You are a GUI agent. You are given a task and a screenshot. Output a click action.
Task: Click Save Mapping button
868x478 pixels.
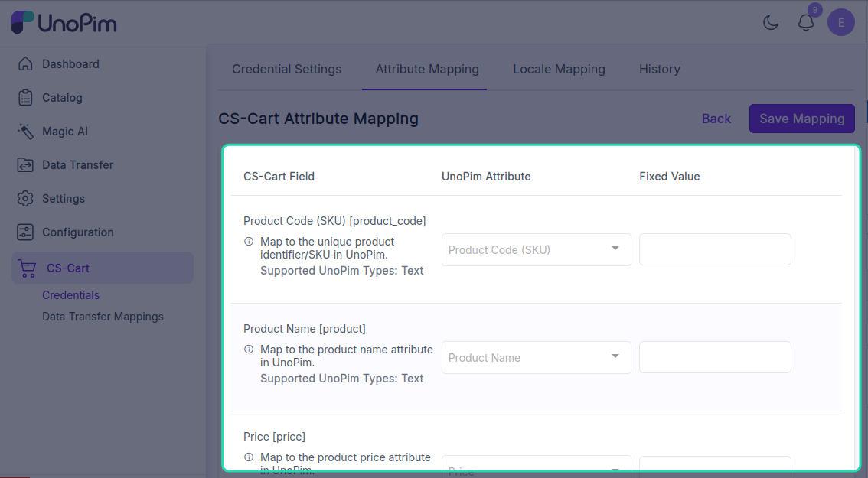pos(801,119)
